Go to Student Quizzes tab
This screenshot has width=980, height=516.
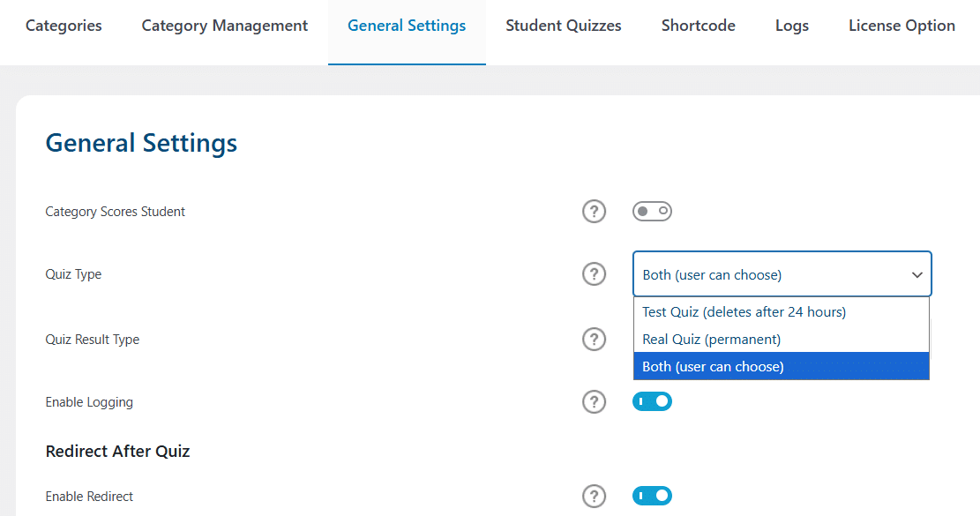[563, 26]
